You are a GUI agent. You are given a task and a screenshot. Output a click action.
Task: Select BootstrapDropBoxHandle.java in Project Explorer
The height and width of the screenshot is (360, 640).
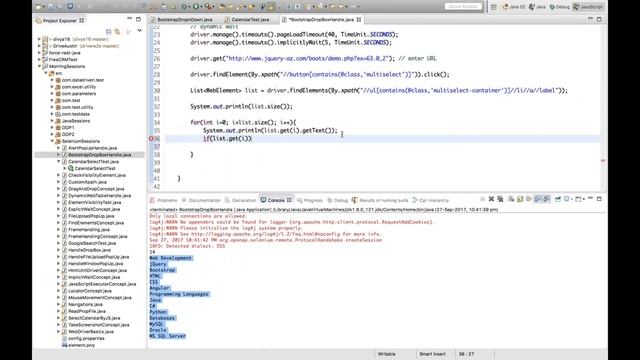(99, 155)
